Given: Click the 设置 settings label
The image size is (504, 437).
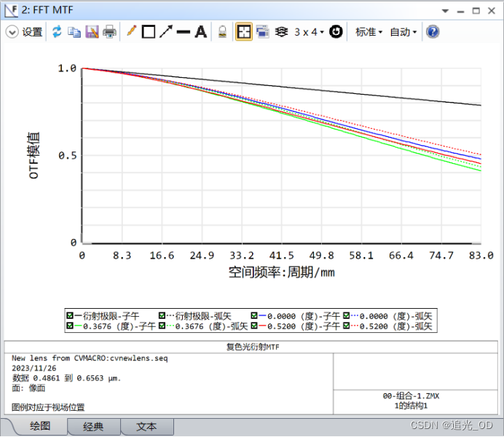Looking at the screenshot, I should [32, 32].
